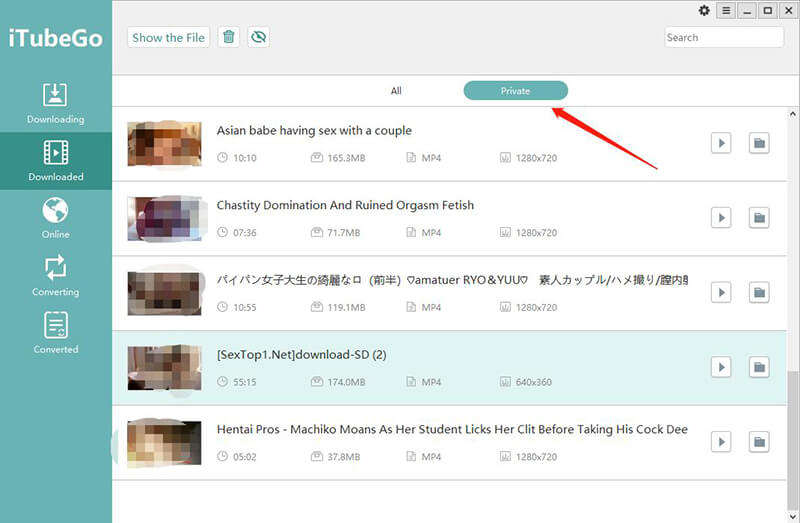
Task: Click the scrollbar down arrow
Action: 792,516
